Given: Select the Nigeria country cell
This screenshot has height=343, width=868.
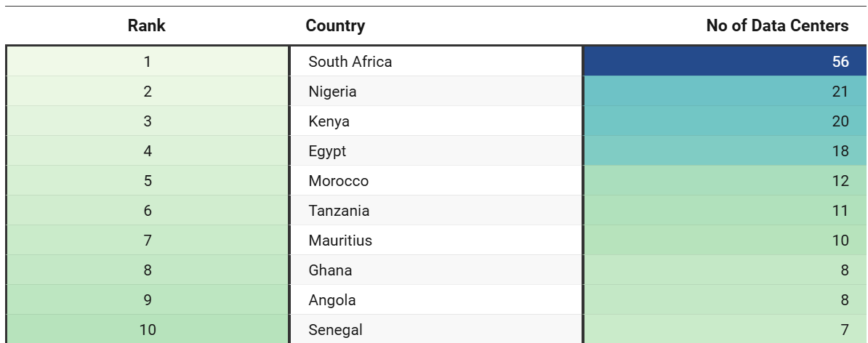Looking at the screenshot, I should pos(332,92).
